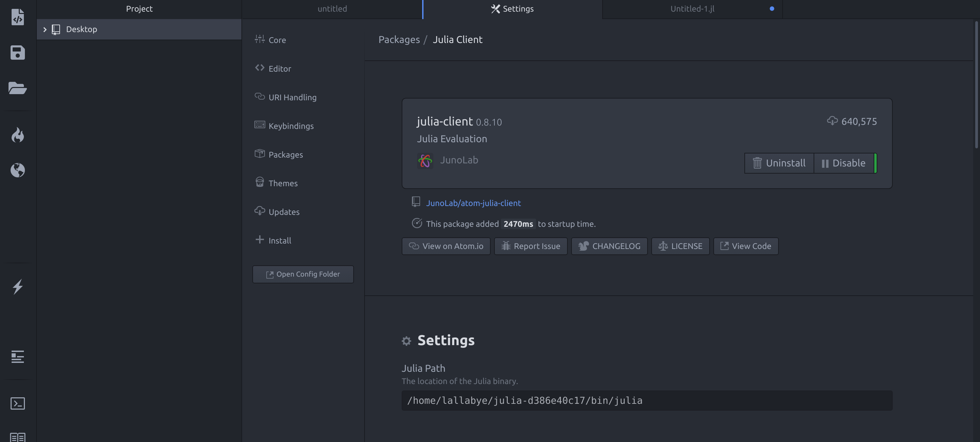Open the terminal console icon

tap(17, 403)
